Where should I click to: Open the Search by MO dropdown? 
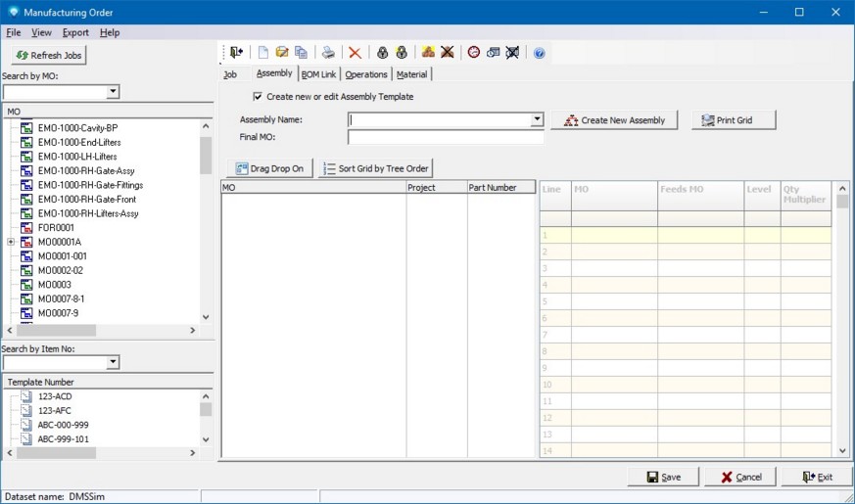(113, 92)
